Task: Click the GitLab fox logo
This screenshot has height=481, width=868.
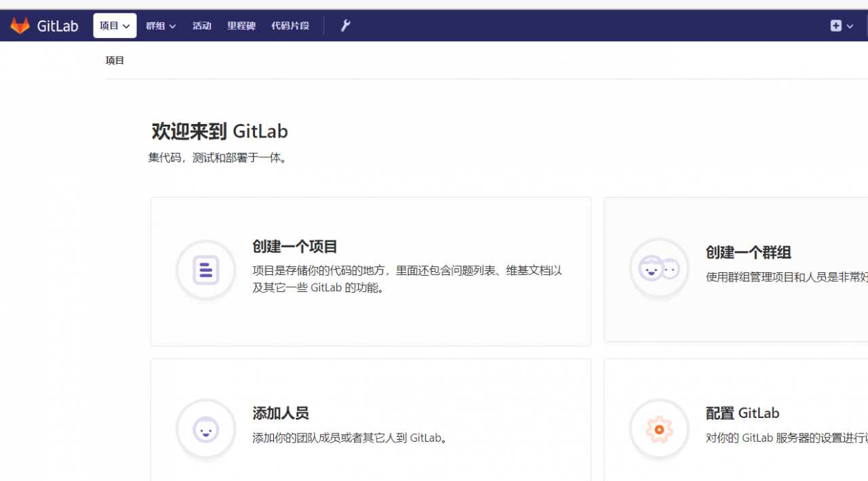Action: click(20, 26)
